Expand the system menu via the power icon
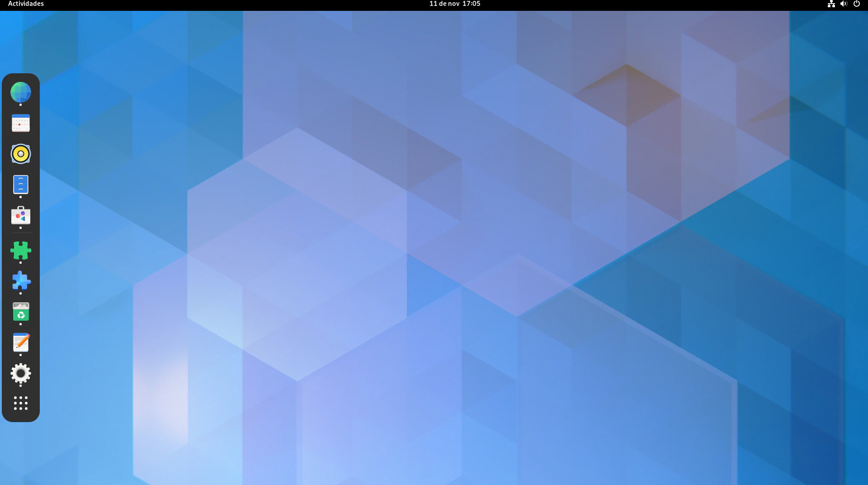 coord(856,4)
